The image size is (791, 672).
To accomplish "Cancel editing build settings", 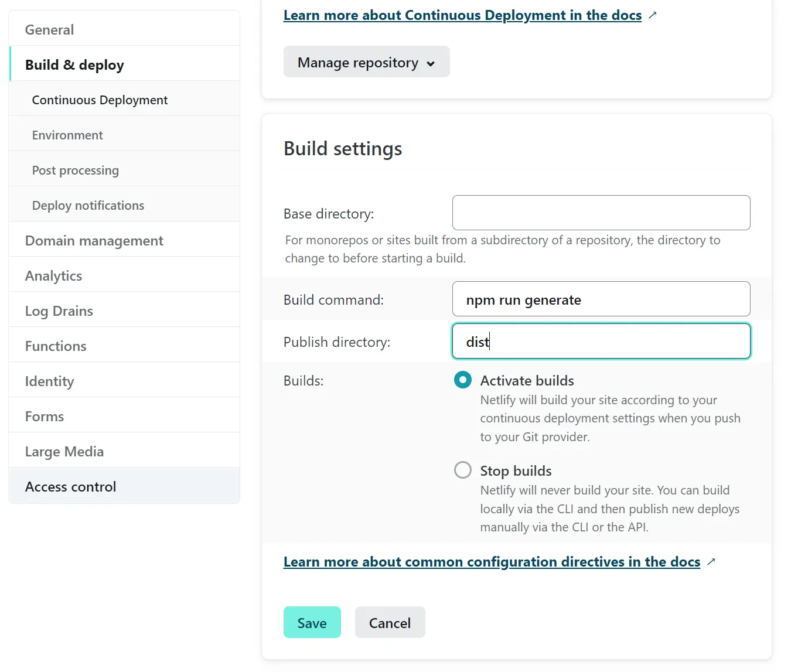I will pos(390,622).
